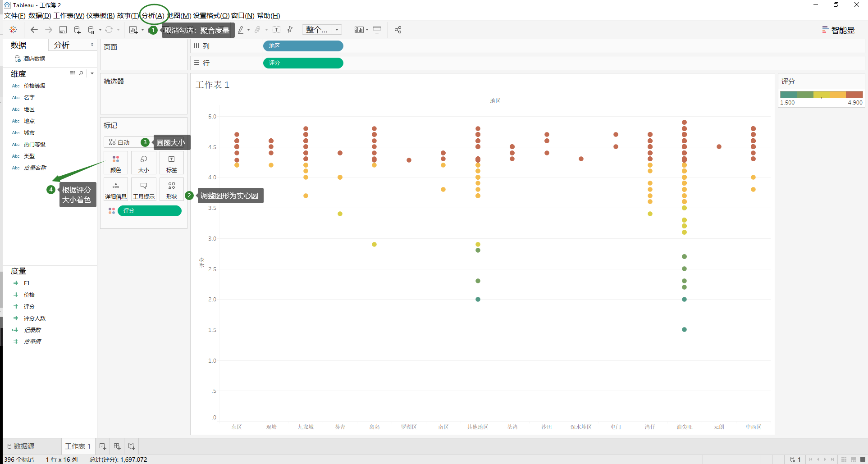The image size is (868, 464).
Task: Click the show/hide cards icon
Action: [x=359, y=30]
